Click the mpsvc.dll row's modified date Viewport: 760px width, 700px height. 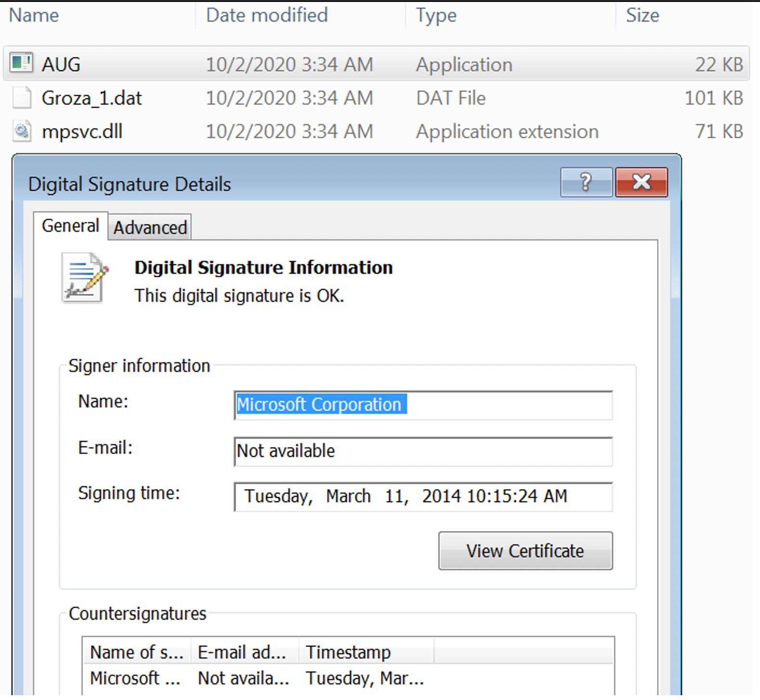coord(289,131)
